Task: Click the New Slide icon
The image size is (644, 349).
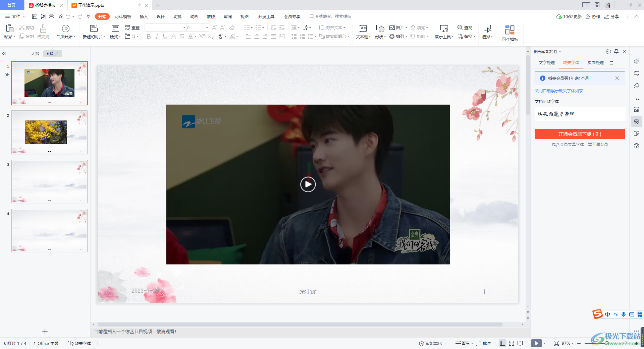Action: 94,29
